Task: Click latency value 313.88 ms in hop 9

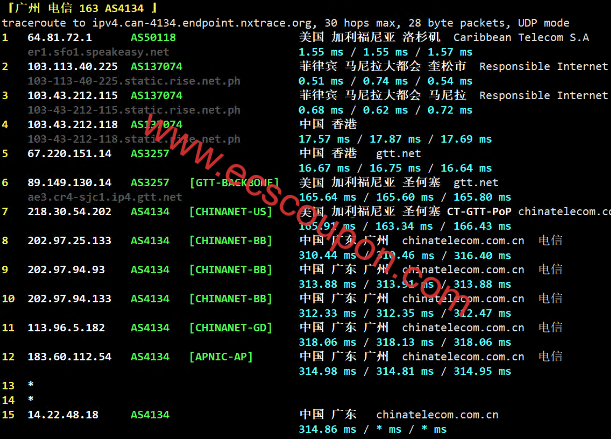Action: 327,285
